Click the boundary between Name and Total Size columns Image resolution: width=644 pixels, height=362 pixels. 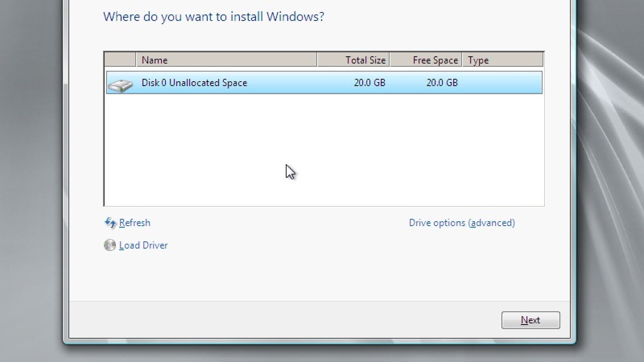[318, 60]
